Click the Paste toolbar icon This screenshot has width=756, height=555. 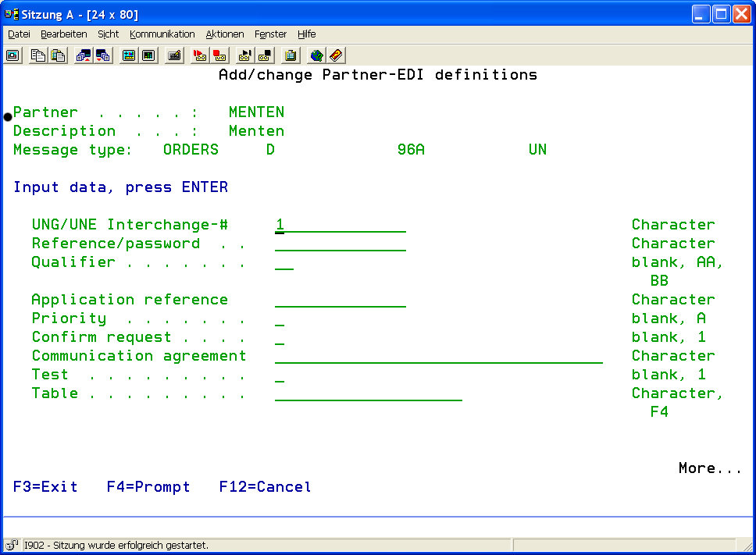coord(57,55)
